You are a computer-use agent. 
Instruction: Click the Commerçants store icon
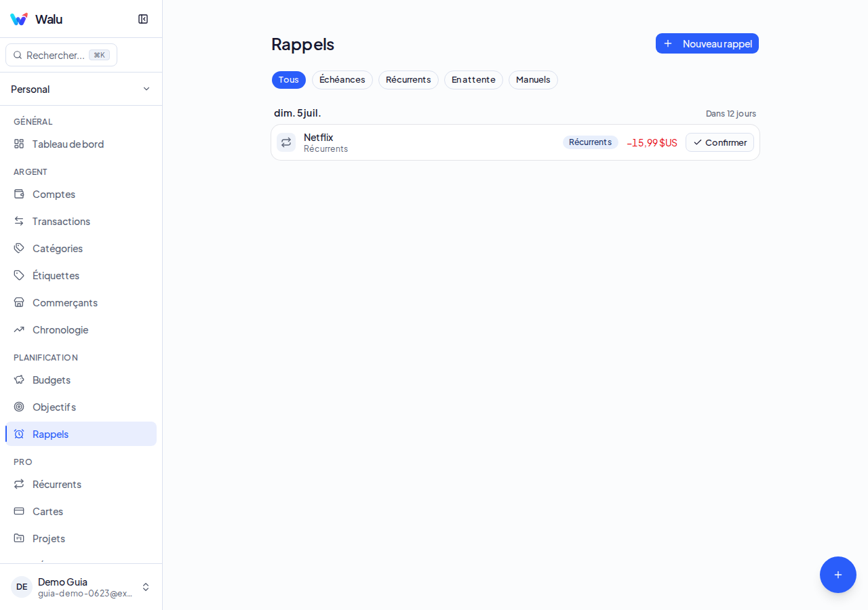tap(19, 302)
